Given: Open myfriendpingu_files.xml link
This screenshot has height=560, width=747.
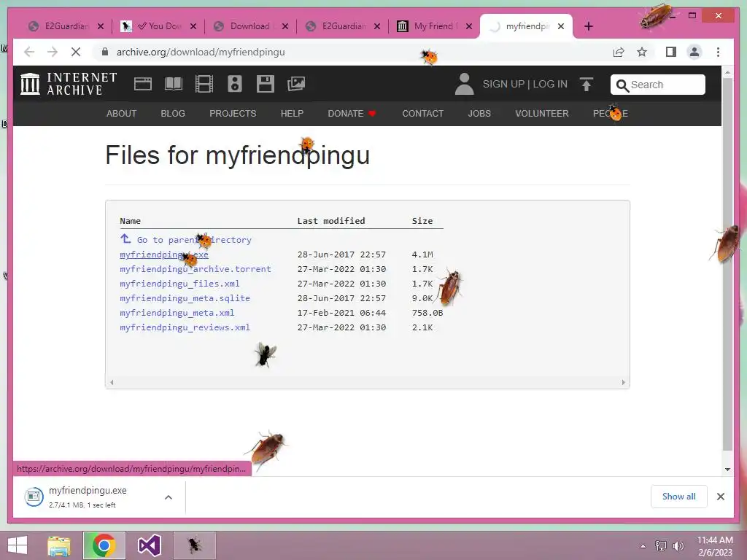Looking at the screenshot, I should (179, 284).
